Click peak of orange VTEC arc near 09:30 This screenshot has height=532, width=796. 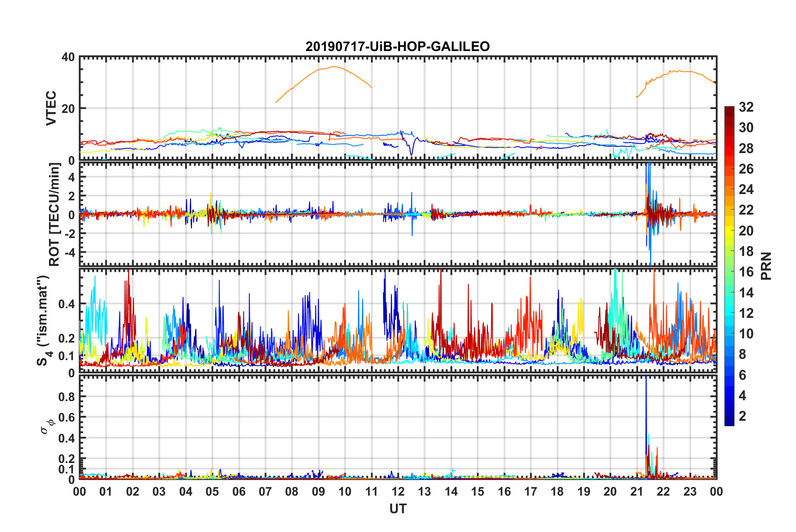pyautogui.click(x=334, y=66)
